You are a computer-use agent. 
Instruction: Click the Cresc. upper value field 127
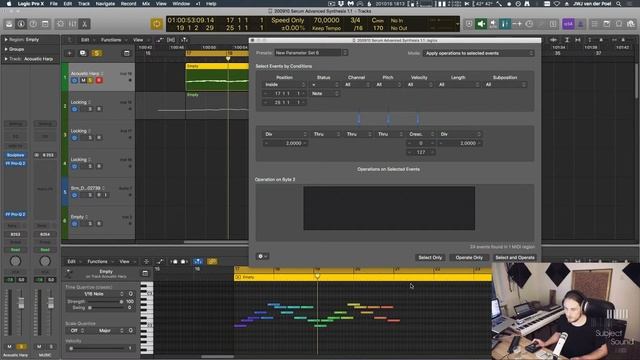coord(421,152)
